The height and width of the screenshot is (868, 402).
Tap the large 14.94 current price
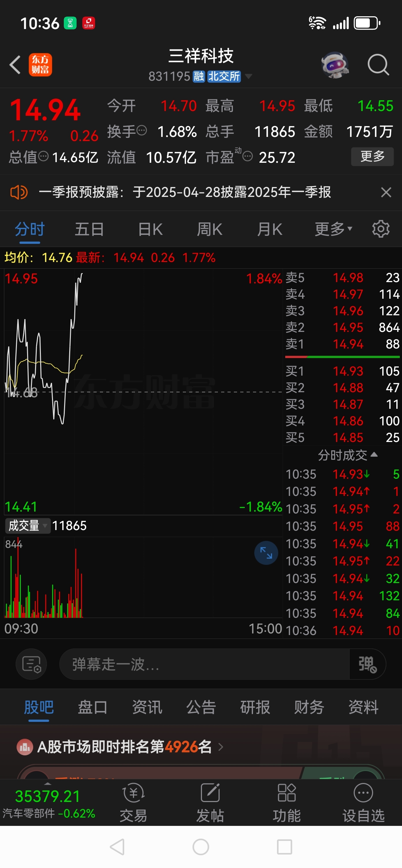pyautogui.click(x=45, y=110)
